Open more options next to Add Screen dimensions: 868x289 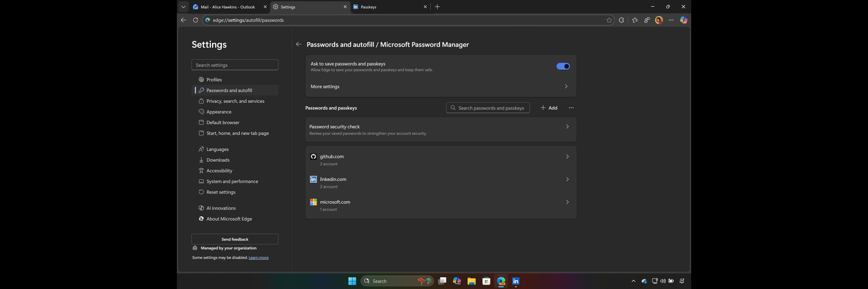[571, 108]
